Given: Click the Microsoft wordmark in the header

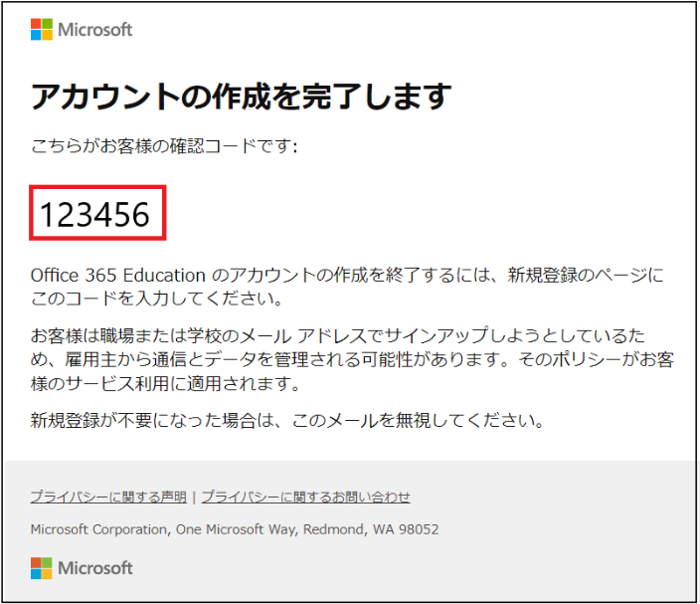Looking at the screenshot, I should point(95,30).
